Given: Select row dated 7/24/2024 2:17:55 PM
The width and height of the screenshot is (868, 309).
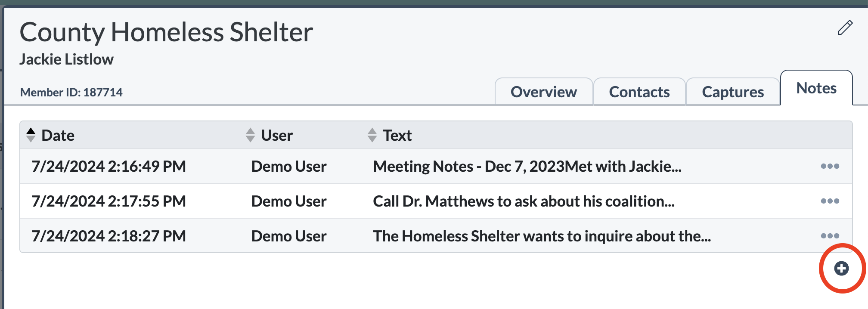Looking at the screenshot, I should [436, 201].
